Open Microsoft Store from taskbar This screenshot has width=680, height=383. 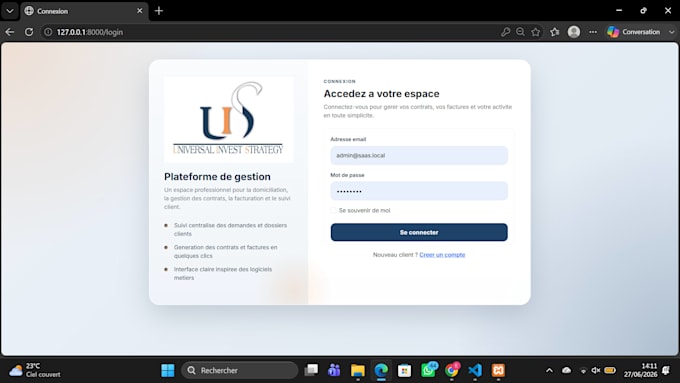[405, 370]
